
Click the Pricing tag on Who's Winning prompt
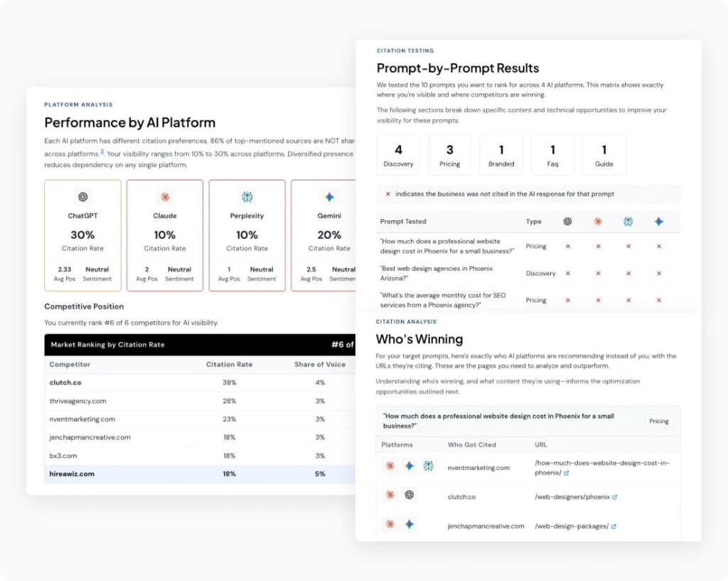click(x=659, y=421)
